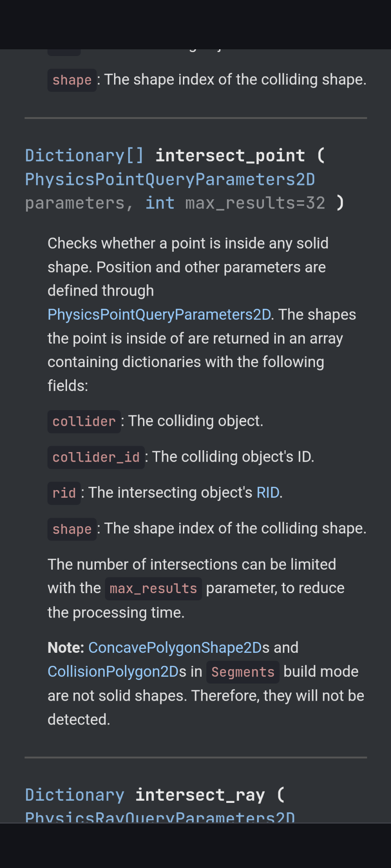Select the Segments inline code label
The image size is (391, 868).
point(243,672)
